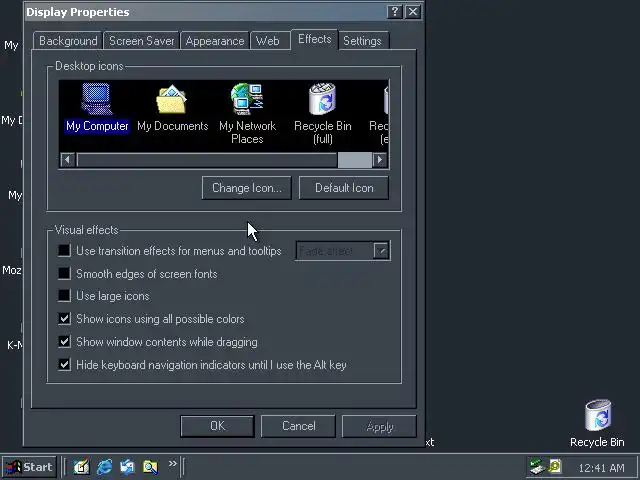
Task: Click the Change Icon... button
Action: click(x=247, y=188)
